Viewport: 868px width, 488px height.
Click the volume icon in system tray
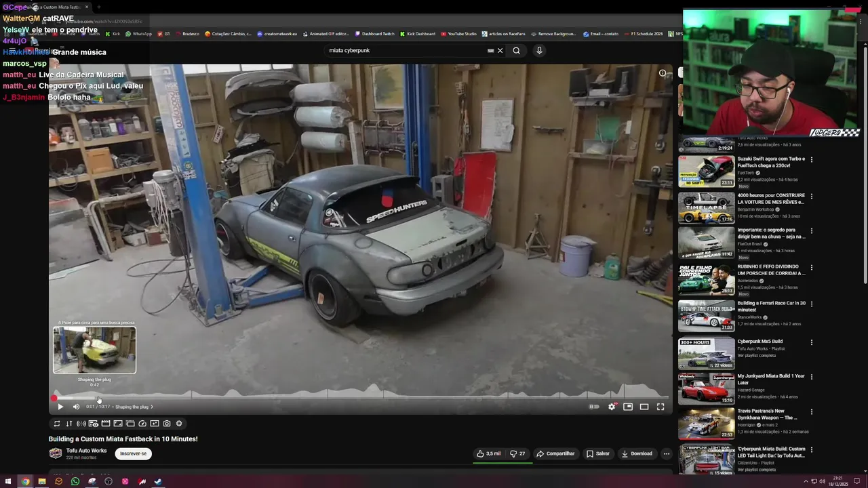(x=821, y=481)
